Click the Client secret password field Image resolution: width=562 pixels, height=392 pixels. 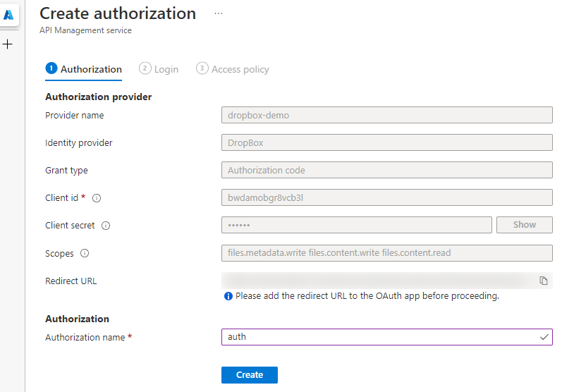[356, 225]
